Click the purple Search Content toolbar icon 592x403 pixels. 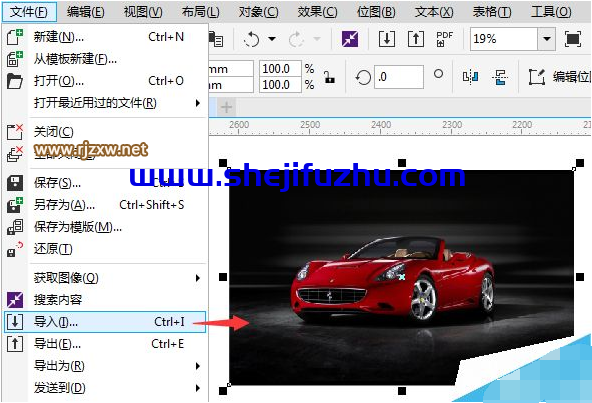[x=350, y=39]
